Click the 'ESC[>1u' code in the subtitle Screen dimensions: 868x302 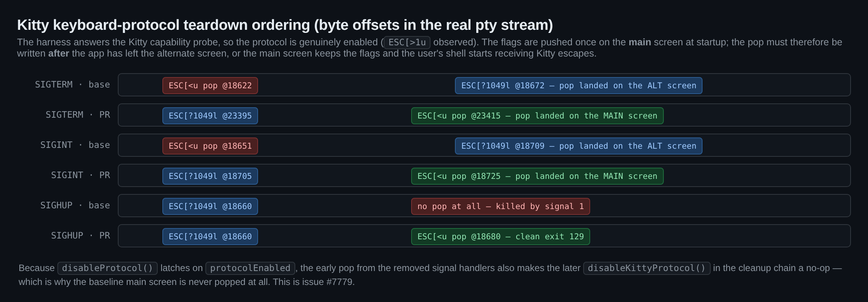point(407,43)
